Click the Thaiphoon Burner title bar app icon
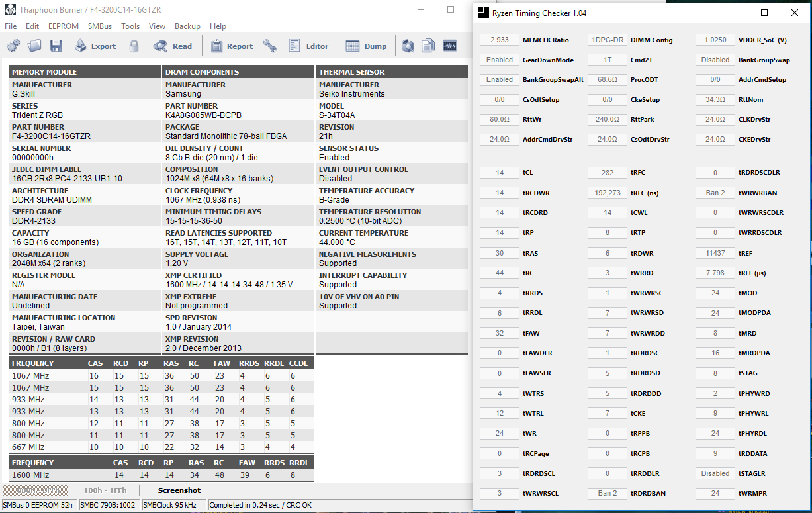812x513 pixels. pyautogui.click(x=9, y=9)
